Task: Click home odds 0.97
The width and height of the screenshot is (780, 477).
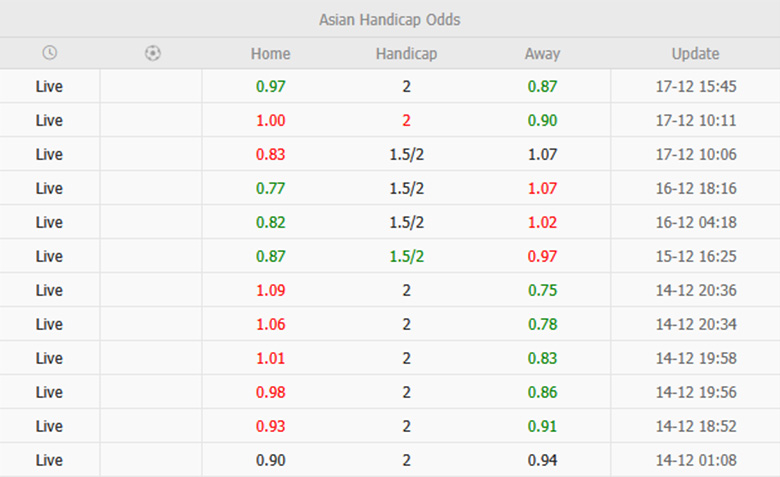Action: pyautogui.click(x=270, y=86)
